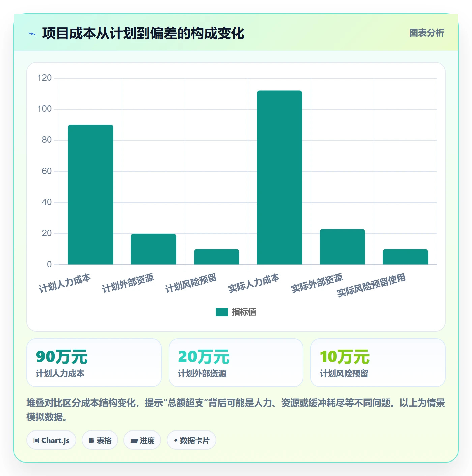
Task: Click 计划风险预留 caption under 10万元
Action: tap(344, 374)
